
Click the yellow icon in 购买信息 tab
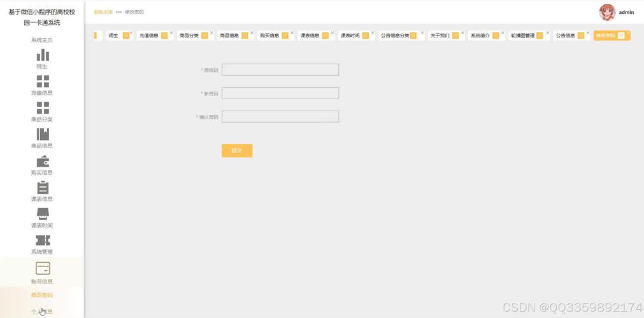pos(285,36)
